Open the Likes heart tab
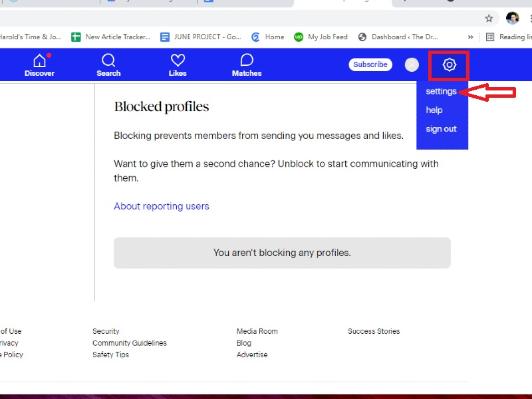The height and width of the screenshot is (399, 532). 178,65
